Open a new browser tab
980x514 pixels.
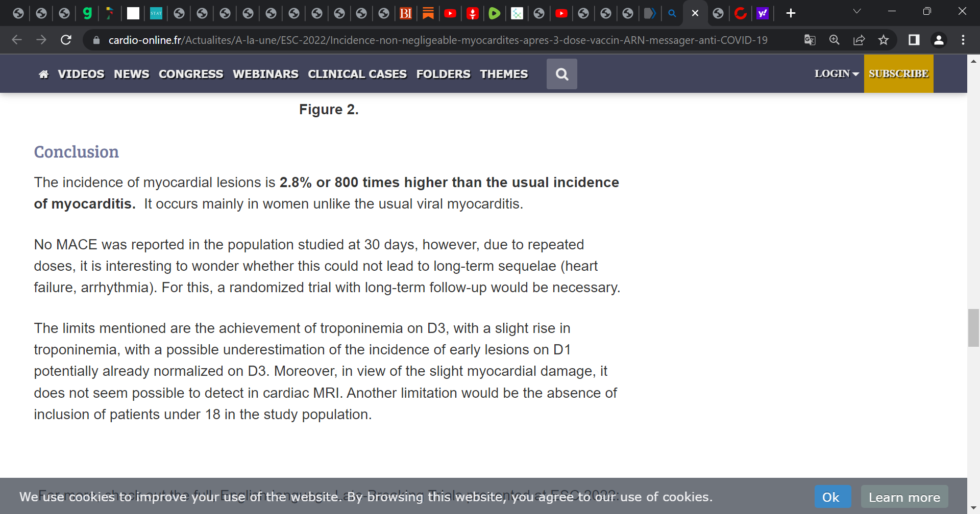pos(791,13)
